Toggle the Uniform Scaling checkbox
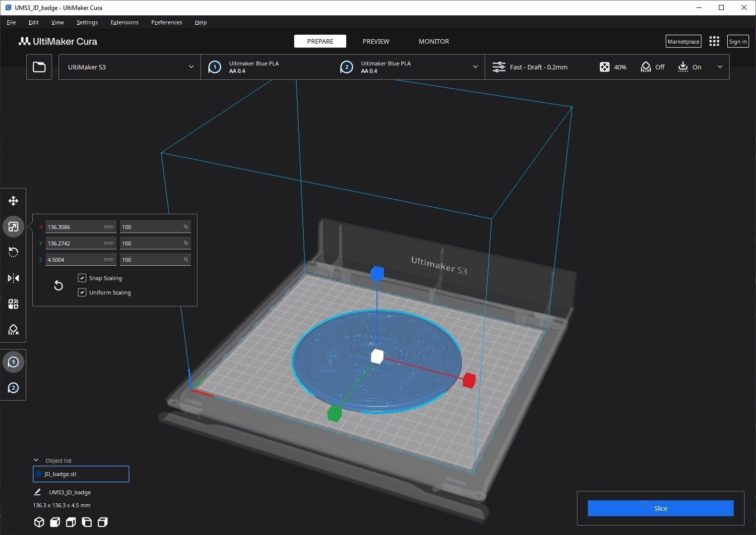This screenshot has height=535, width=756. (x=82, y=292)
